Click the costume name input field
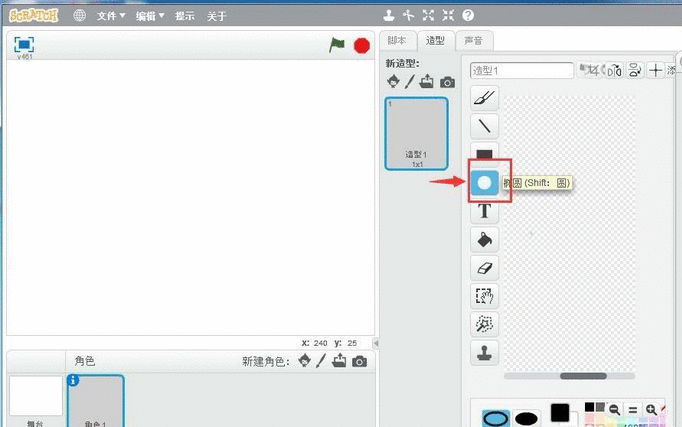682x427 pixels. click(522, 70)
